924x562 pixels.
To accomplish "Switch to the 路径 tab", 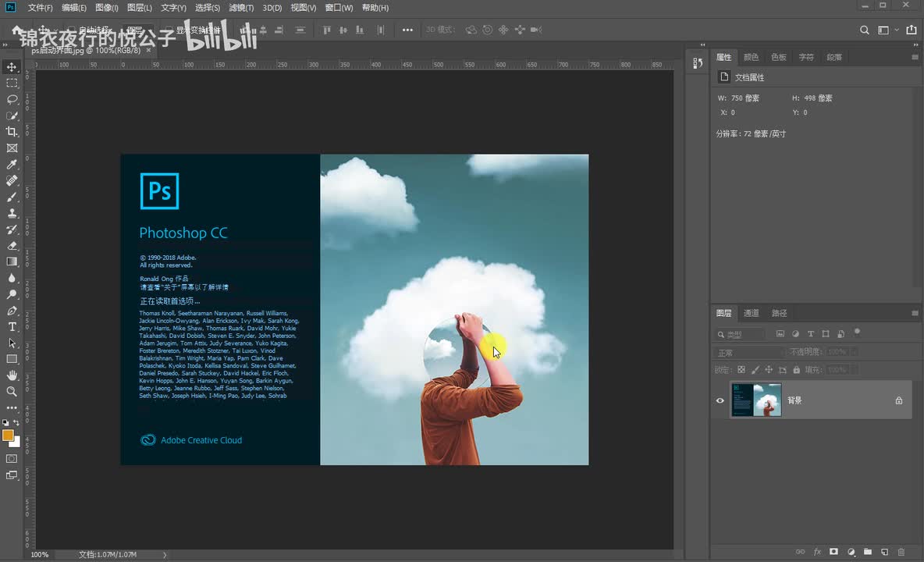I will pos(779,313).
